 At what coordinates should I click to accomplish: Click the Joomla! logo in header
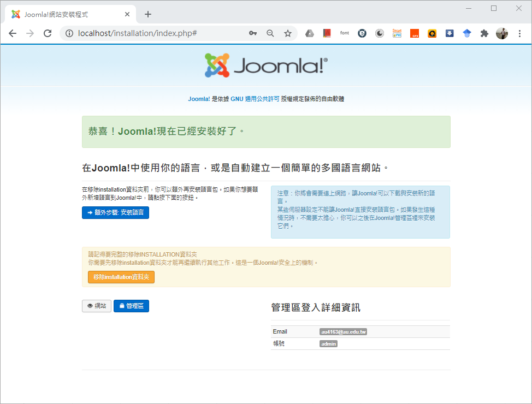pyautogui.click(x=266, y=65)
